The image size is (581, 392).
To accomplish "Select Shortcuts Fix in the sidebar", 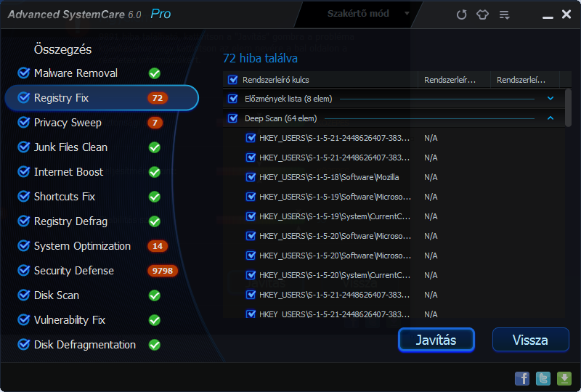I will click(65, 197).
